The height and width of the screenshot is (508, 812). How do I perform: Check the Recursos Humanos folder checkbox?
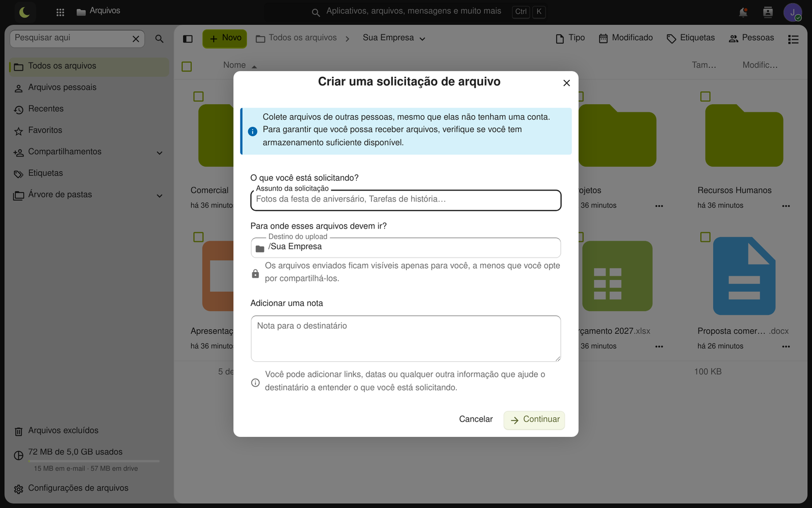pos(705,97)
